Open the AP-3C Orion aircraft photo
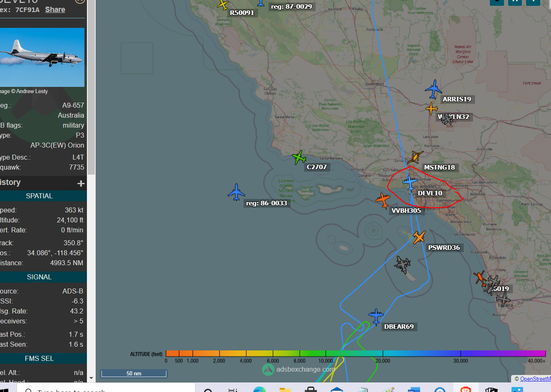The width and height of the screenshot is (551, 392). pos(42,57)
